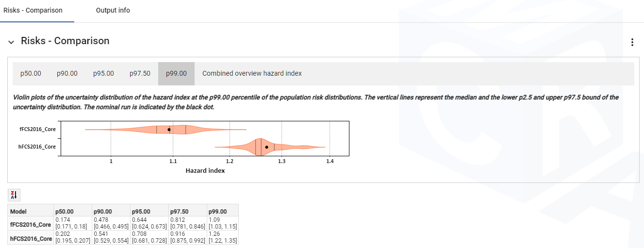This screenshot has height=248, width=644.
Task: Click the Z-A sort icon above table
Action: pos(14,195)
